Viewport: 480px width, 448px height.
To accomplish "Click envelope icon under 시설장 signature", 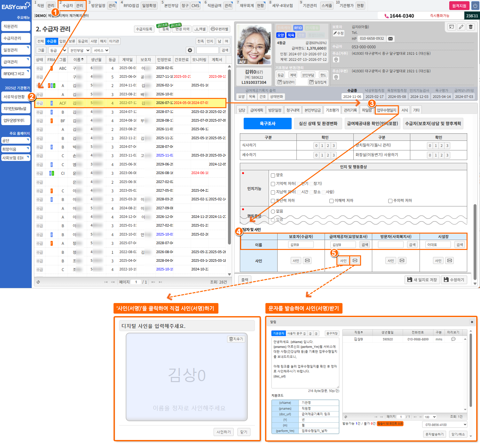I will point(450,260).
